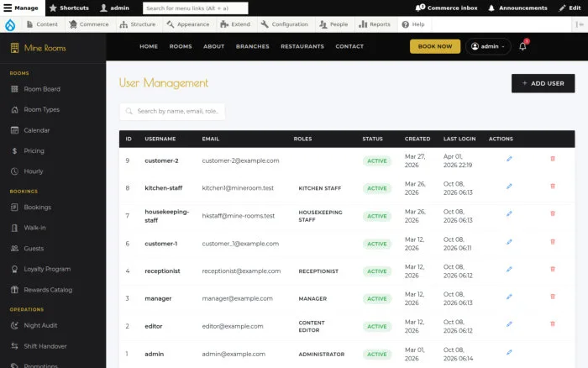The image size is (588, 368).
Task: Click the edit pencil for housekeeping-staff
Action: (509, 213)
